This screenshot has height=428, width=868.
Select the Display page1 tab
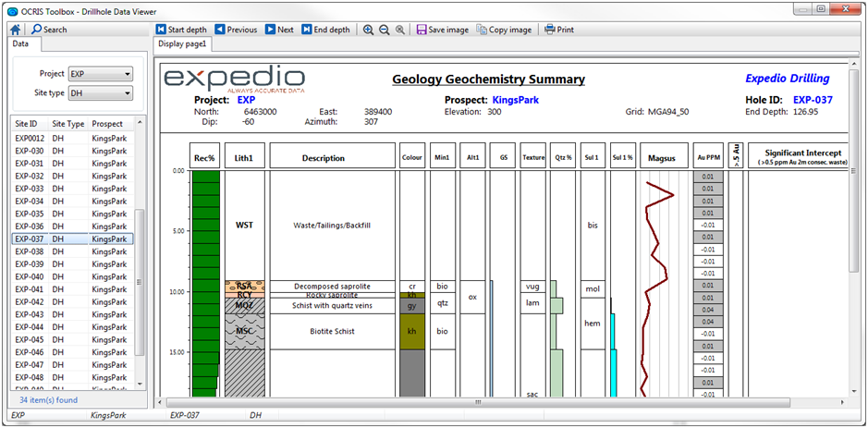pyautogui.click(x=181, y=43)
